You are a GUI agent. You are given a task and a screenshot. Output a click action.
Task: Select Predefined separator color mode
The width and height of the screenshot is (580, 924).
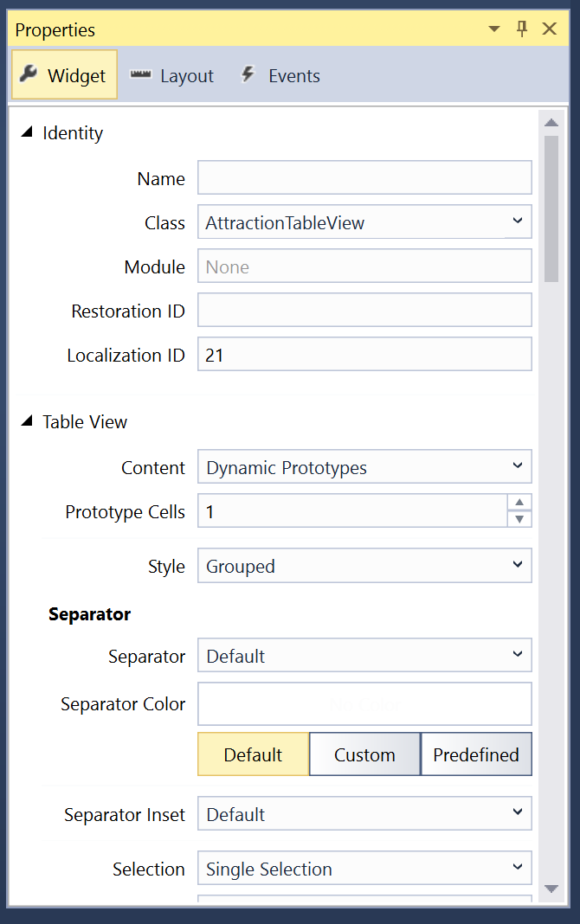tap(476, 754)
